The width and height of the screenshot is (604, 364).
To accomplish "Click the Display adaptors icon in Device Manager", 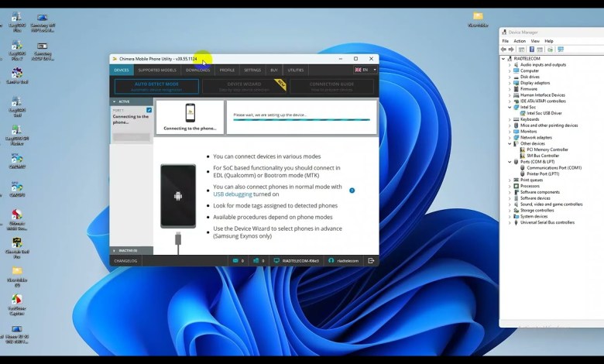I will tap(516, 83).
